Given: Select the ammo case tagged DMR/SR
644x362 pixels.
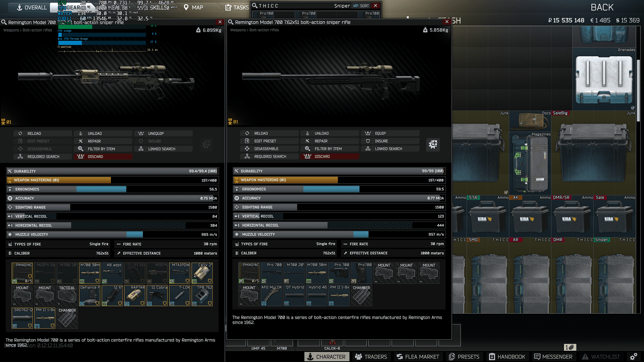Looking at the screenshot, I should (x=573, y=216).
